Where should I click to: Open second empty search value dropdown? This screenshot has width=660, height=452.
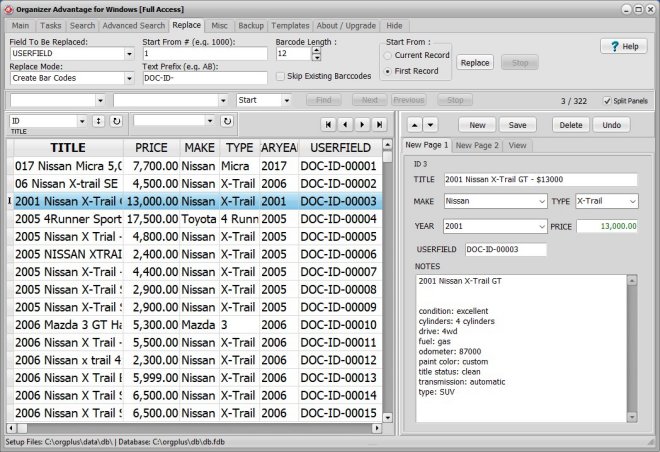coord(223,100)
